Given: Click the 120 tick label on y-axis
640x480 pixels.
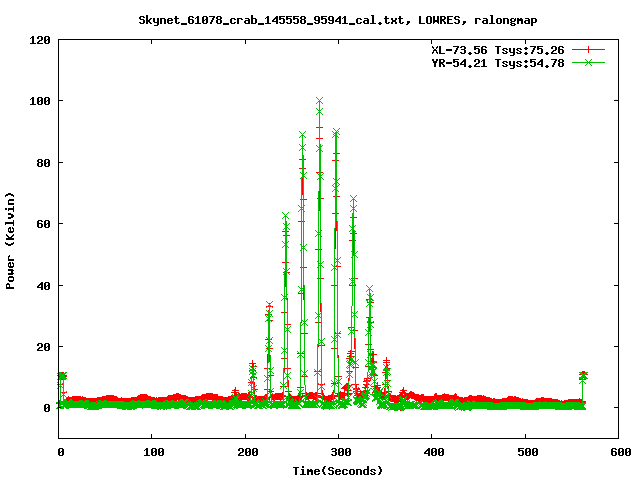Looking at the screenshot, I should (x=40, y=40).
